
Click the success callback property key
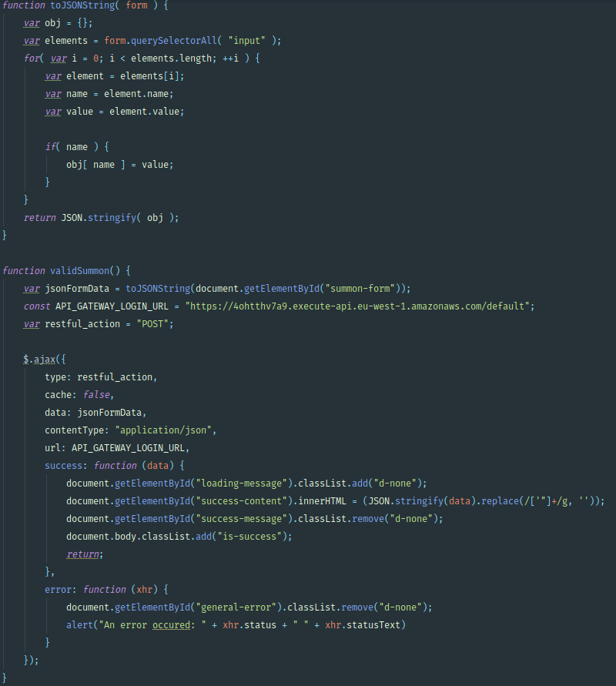point(63,466)
